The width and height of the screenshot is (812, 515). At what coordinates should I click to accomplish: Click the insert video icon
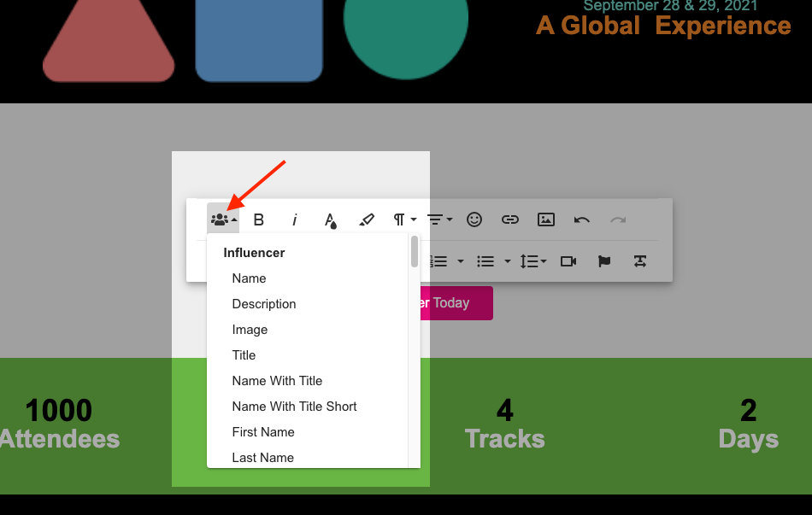pyautogui.click(x=568, y=261)
